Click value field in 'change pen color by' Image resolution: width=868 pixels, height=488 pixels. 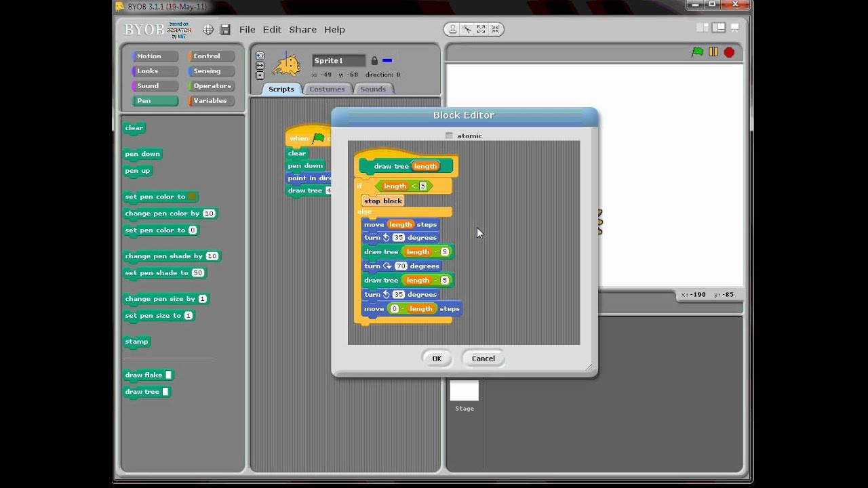click(x=209, y=213)
